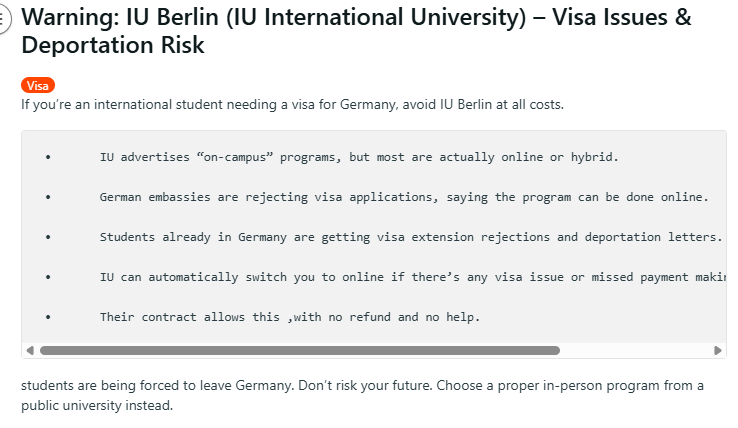The width and height of the screenshot is (738, 428).
Task: Click the line about German embassies rejecting visas
Action: point(404,197)
